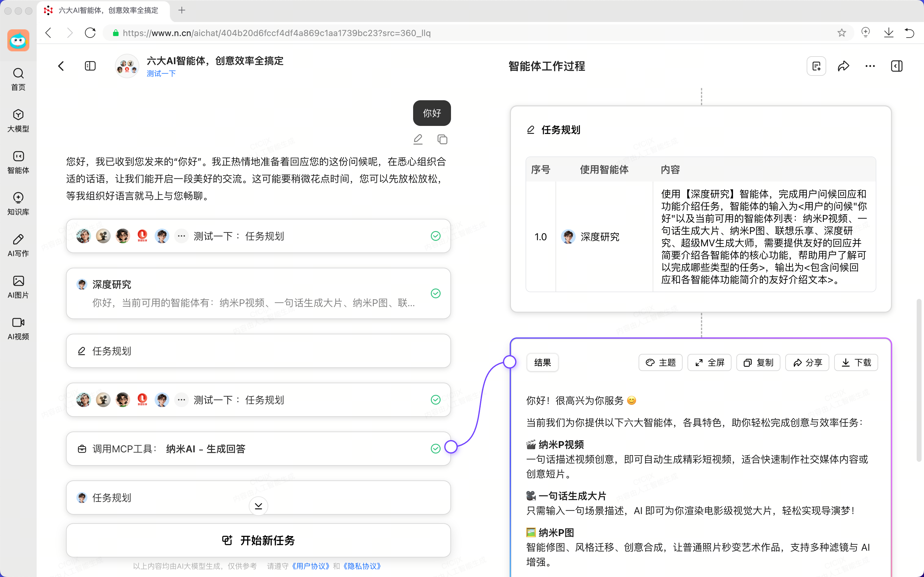Viewport: 924px width, 577px height.
Task: Click the agent group avatar in the header
Action: [127, 66]
